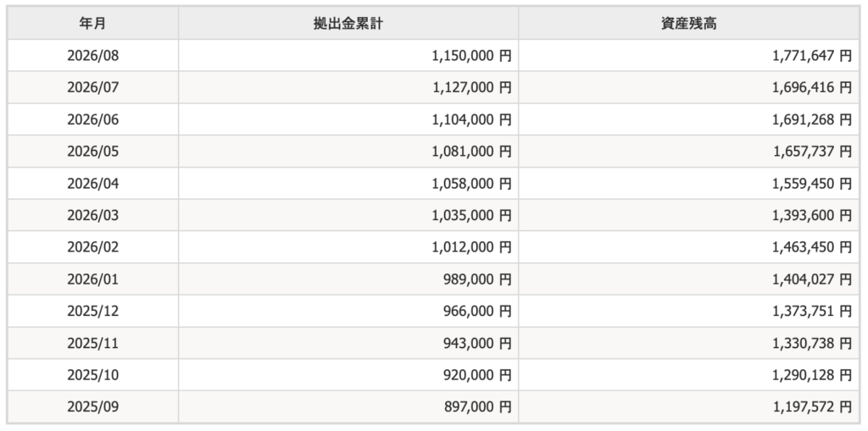
Task: Select the 2025/09 date cell
Action: pyautogui.click(x=92, y=407)
